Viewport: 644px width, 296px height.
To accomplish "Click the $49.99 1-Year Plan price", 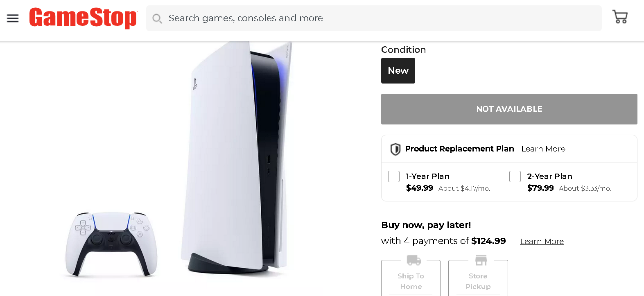I will (x=419, y=188).
